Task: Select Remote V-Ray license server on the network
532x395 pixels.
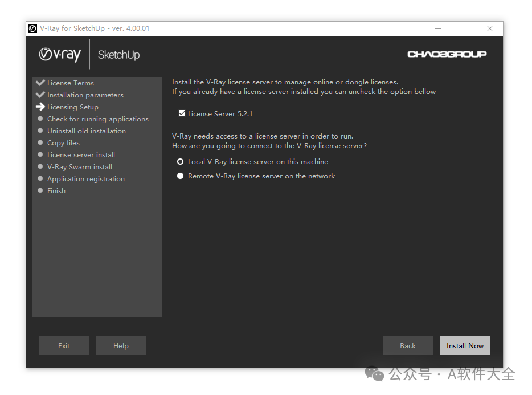Action: tap(180, 176)
